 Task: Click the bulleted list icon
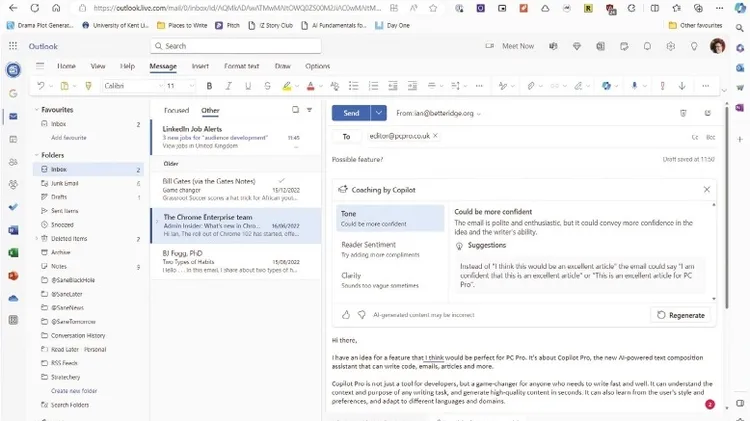pos(353,86)
